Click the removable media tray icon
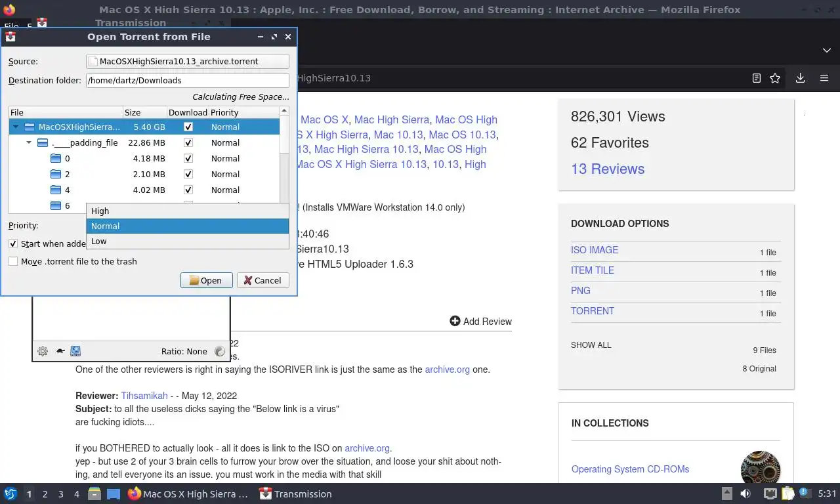 click(727, 493)
